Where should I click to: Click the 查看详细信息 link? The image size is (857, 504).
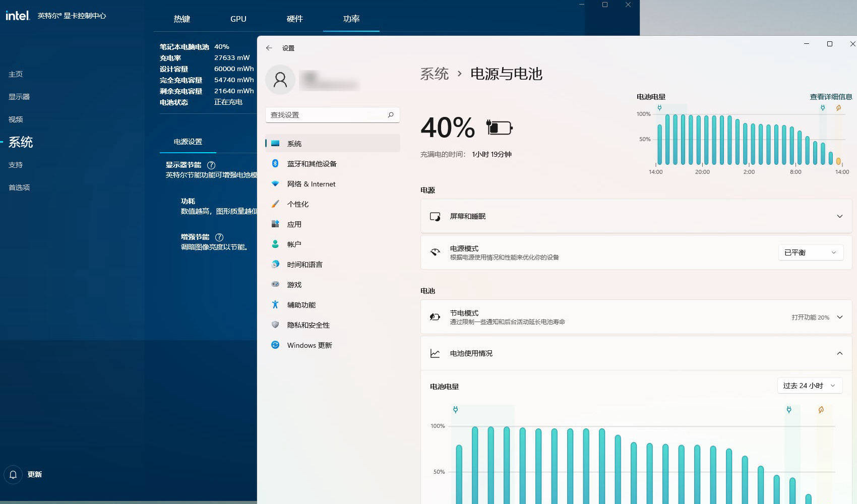pyautogui.click(x=831, y=97)
